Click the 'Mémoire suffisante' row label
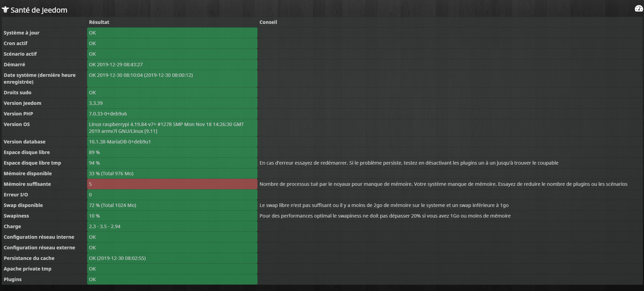644x291 pixels. [27, 184]
